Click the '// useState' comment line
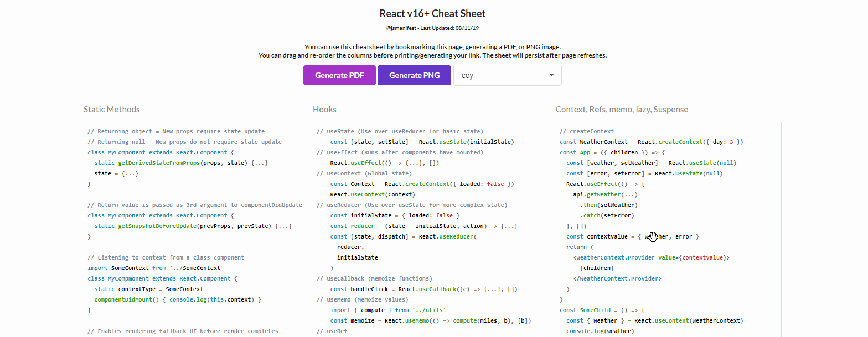The height and width of the screenshot is (337, 868). pyautogui.click(x=400, y=131)
